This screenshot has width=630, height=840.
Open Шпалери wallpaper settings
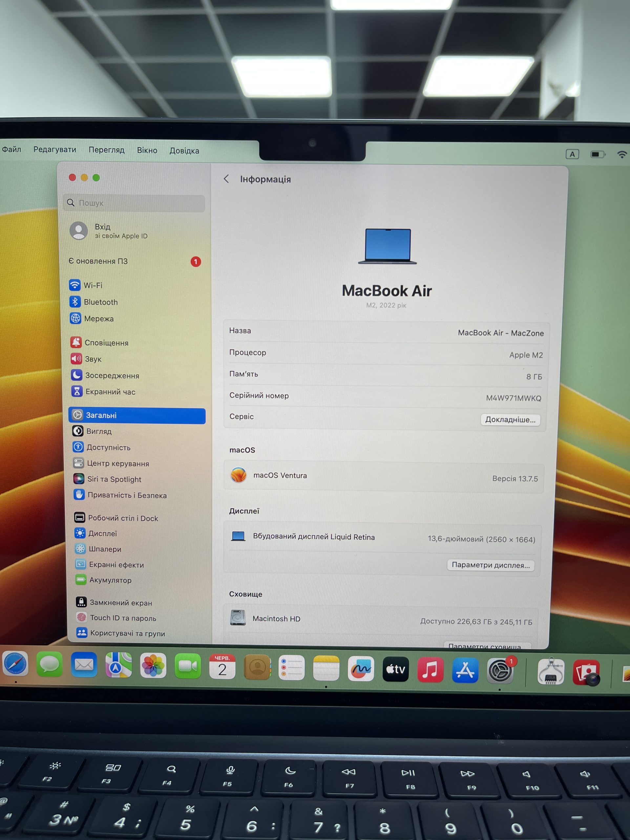point(98,549)
